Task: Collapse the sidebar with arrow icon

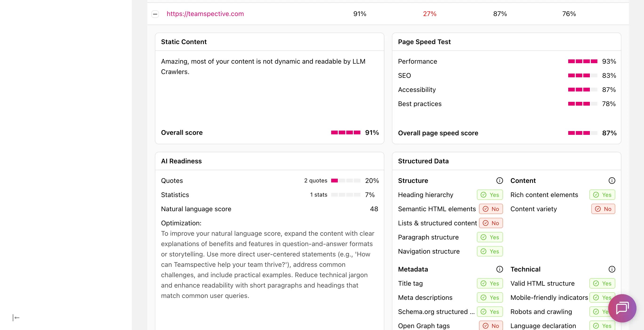Action: [16, 318]
